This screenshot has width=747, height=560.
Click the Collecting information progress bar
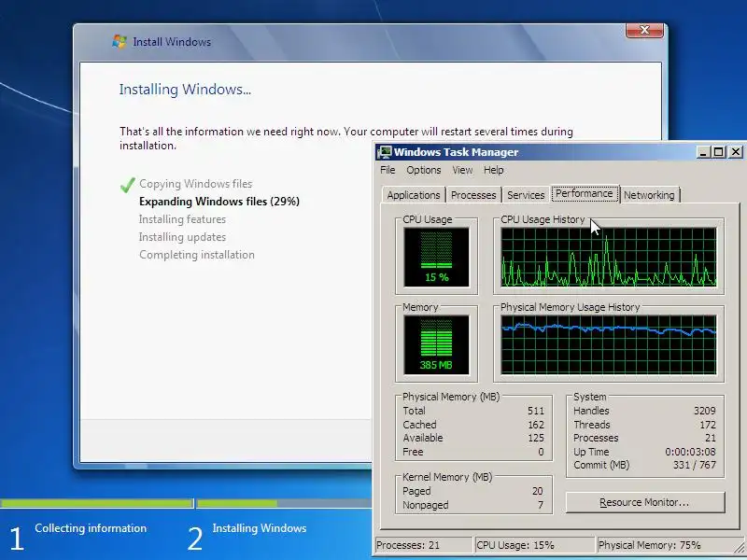97,503
